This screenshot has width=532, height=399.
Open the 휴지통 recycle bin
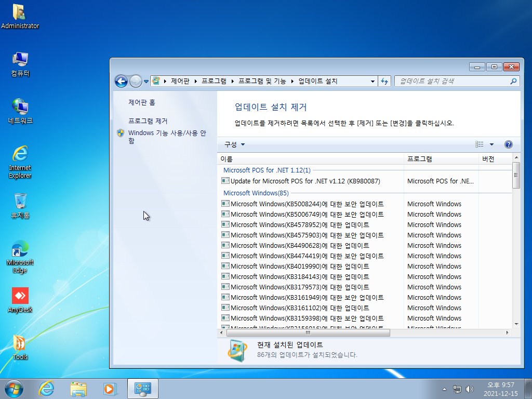20,206
